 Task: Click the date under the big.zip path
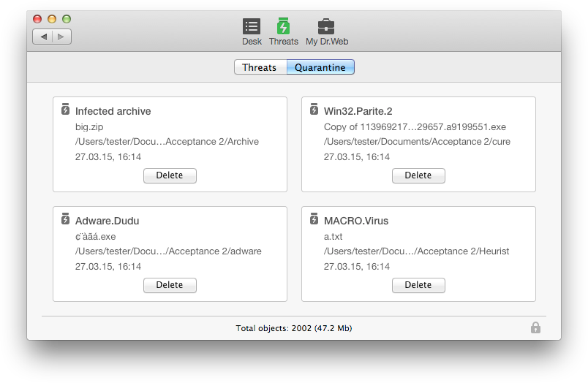pos(108,157)
